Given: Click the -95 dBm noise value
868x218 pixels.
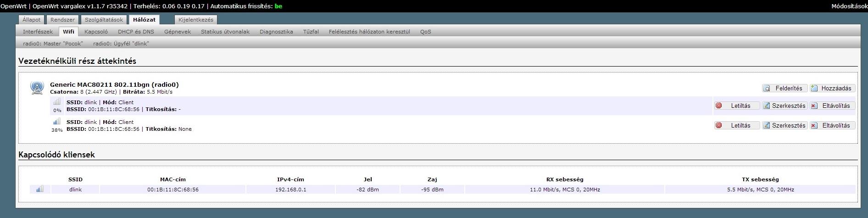Looking at the screenshot, I should (432, 189).
